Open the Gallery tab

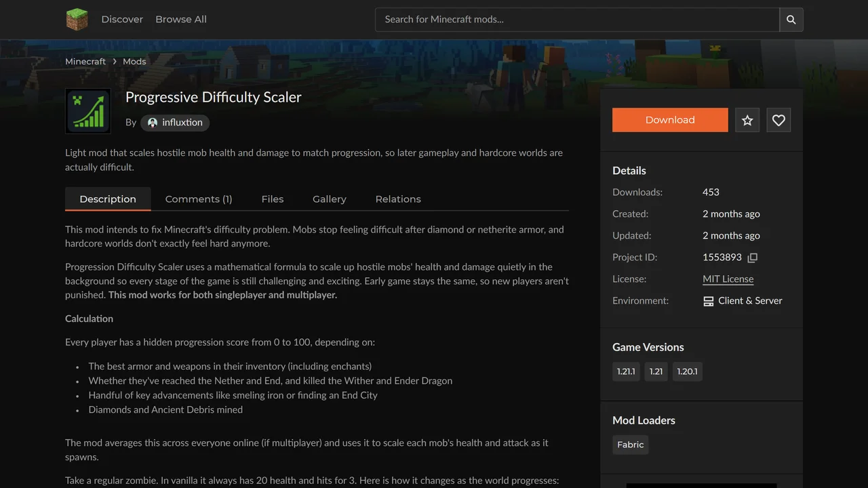[x=330, y=199]
